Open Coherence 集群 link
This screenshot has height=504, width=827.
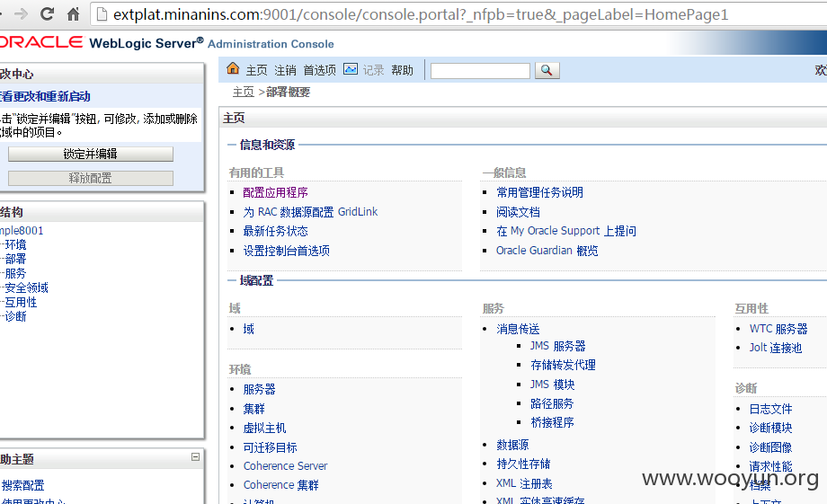tap(281, 485)
